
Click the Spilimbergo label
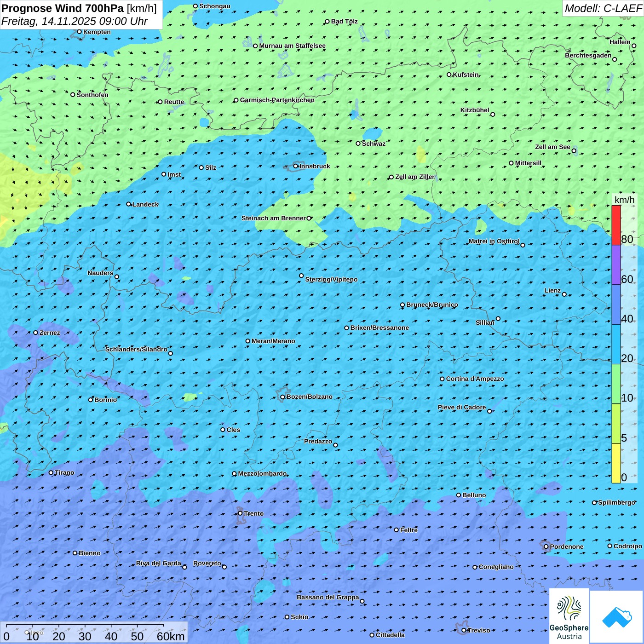(616, 502)
